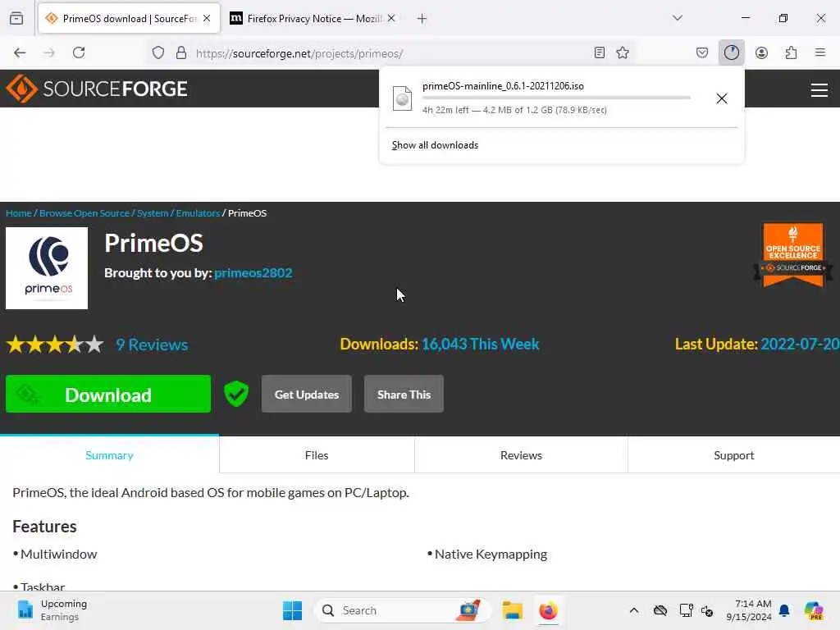
Task: Show all downloads
Action: pos(435,145)
